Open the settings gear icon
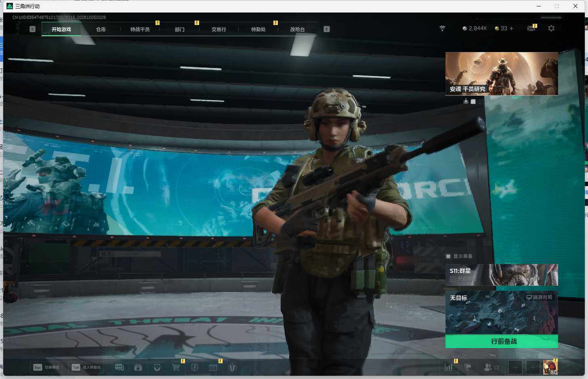 [551, 28]
